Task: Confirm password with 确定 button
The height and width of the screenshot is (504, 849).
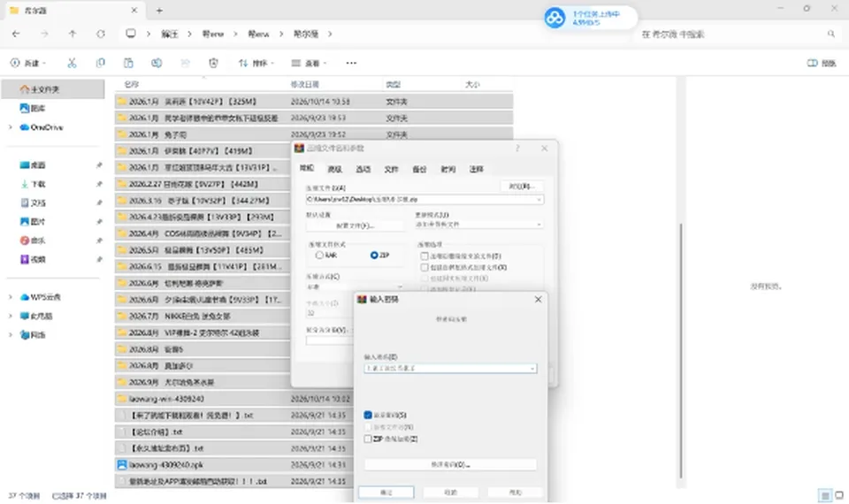Action: tap(386, 493)
